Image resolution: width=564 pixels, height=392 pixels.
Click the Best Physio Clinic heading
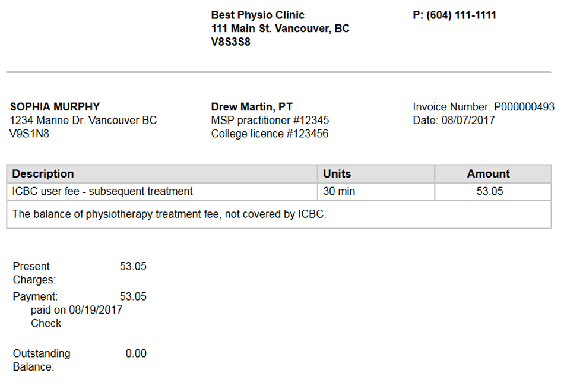258,15
